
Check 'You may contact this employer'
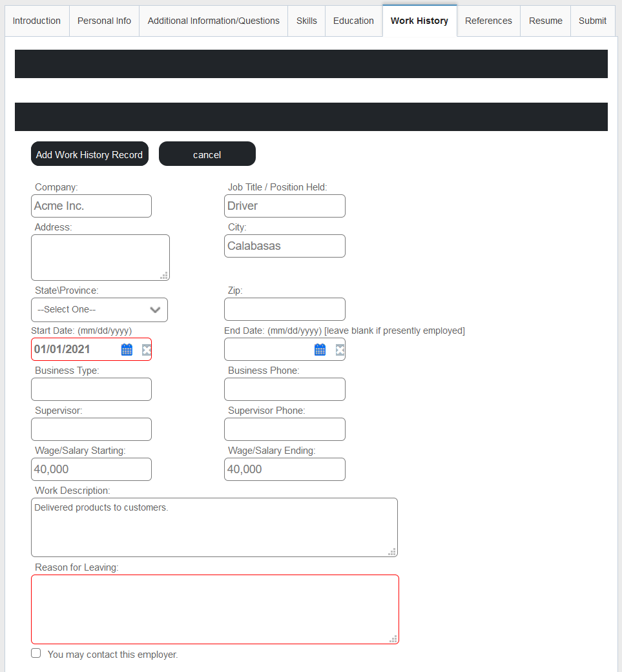click(36, 653)
